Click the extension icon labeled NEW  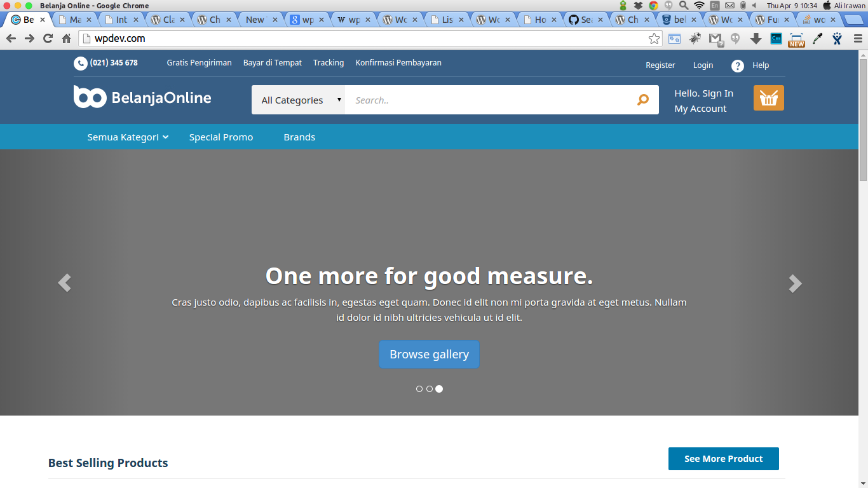click(x=796, y=40)
